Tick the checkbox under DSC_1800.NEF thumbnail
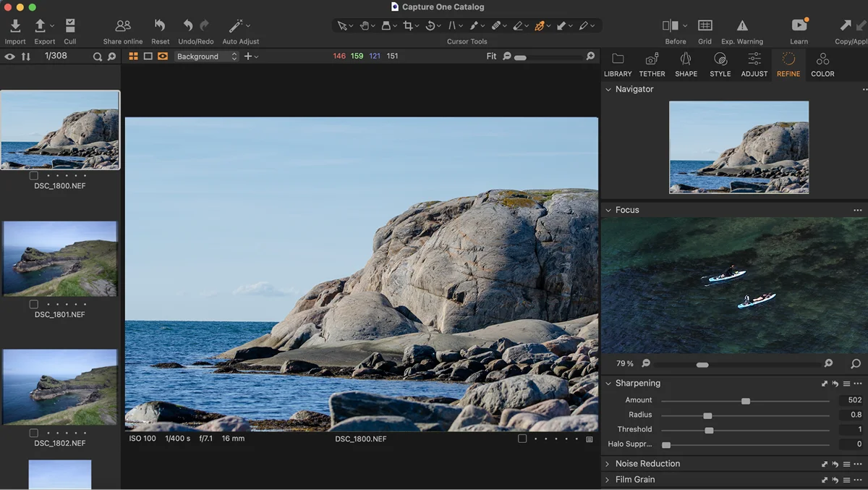868x490 pixels. 34,175
